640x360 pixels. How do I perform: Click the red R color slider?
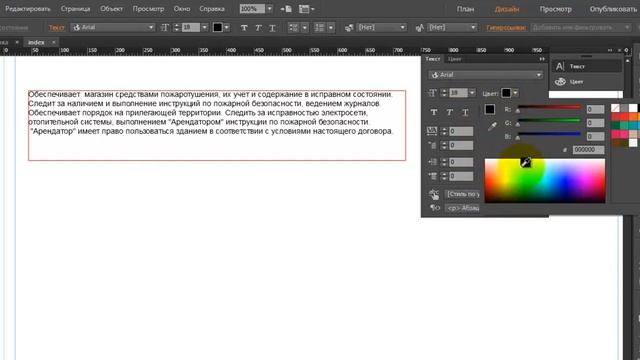coord(549,107)
